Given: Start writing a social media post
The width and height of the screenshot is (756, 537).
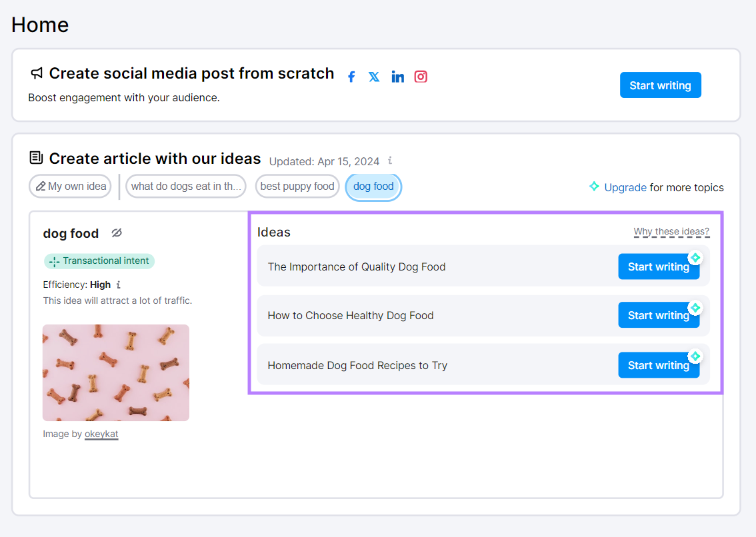Looking at the screenshot, I should 660,85.
